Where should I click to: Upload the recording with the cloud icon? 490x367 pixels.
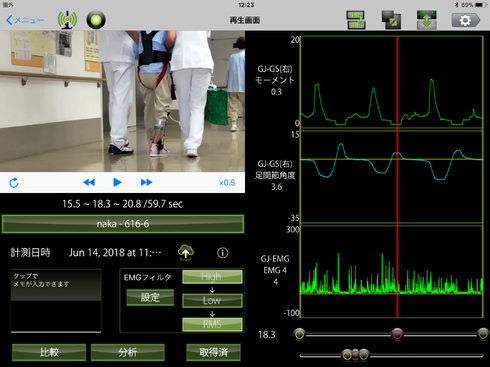point(186,253)
